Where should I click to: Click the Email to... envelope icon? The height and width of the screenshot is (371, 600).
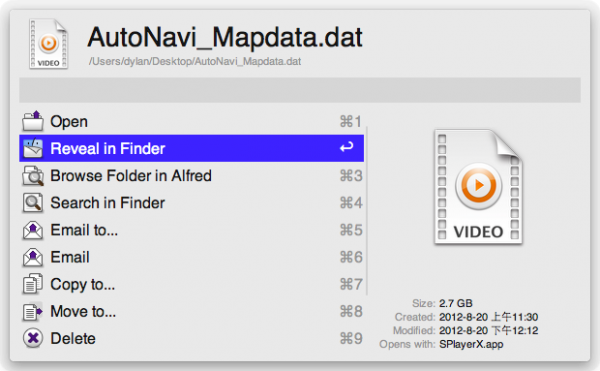point(33,230)
